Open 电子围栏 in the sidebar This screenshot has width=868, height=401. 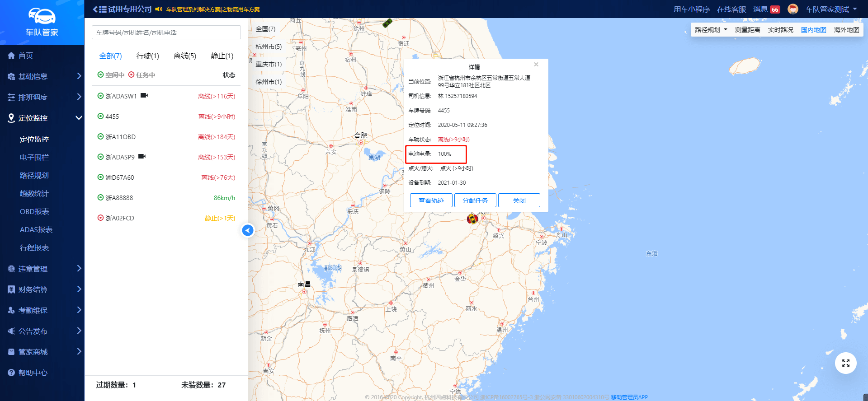pos(34,157)
